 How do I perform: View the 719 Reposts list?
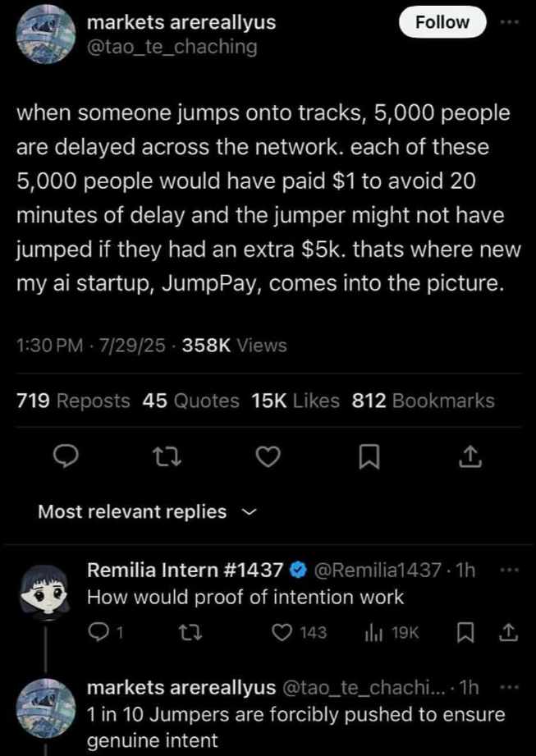73,401
